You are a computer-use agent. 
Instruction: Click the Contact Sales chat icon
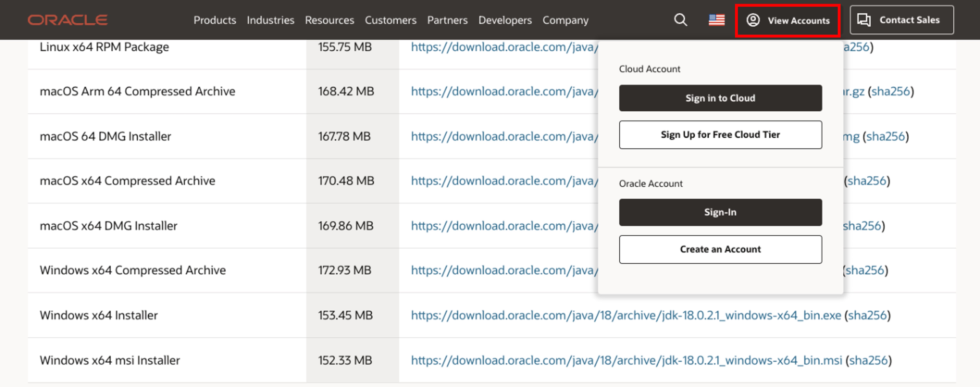tap(864, 20)
